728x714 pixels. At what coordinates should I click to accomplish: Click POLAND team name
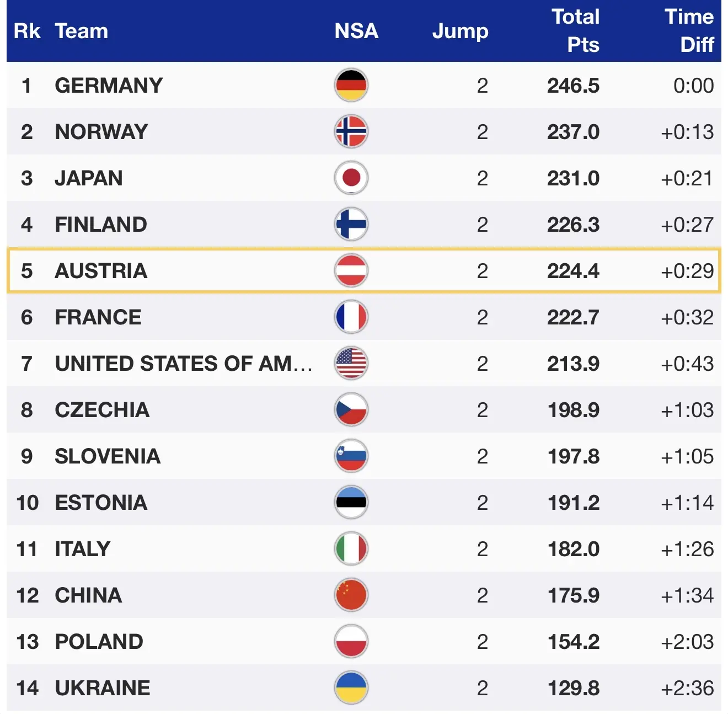click(x=99, y=642)
